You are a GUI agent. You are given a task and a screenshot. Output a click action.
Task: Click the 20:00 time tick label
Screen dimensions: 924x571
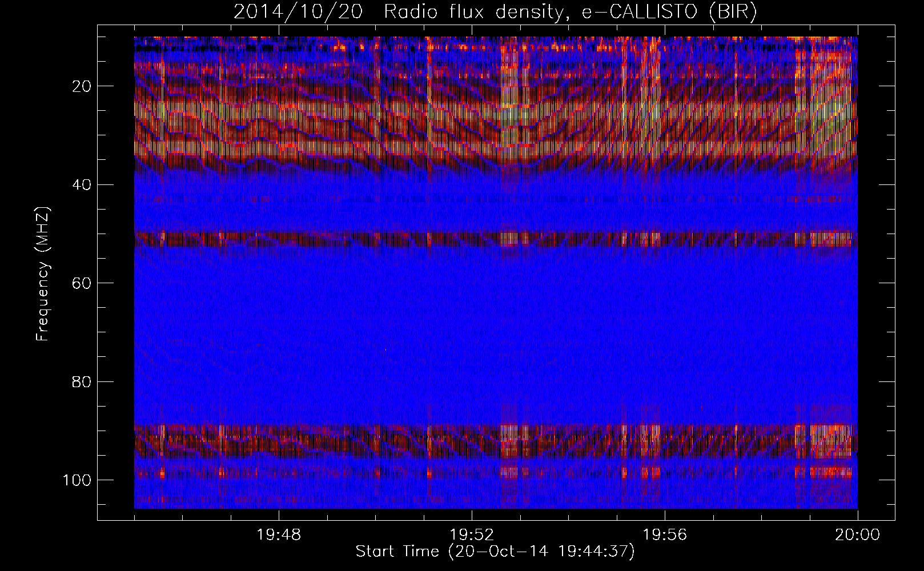(858, 536)
